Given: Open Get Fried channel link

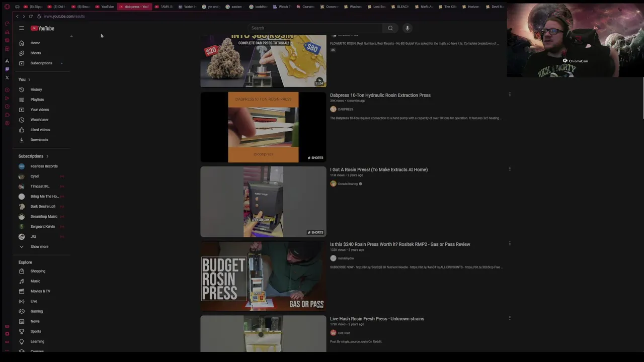Looking at the screenshot, I should click(344, 333).
